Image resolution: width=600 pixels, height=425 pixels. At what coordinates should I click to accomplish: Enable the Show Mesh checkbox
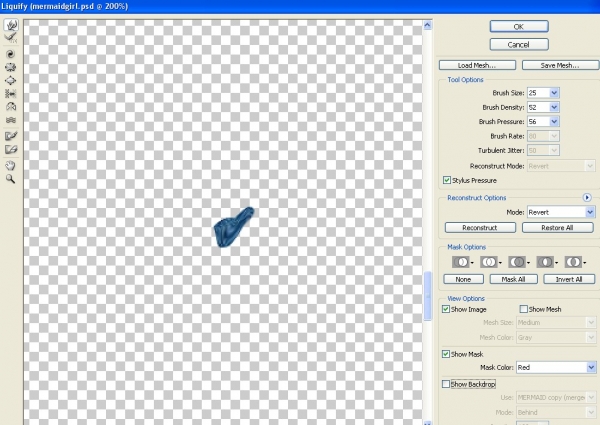(x=523, y=309)
